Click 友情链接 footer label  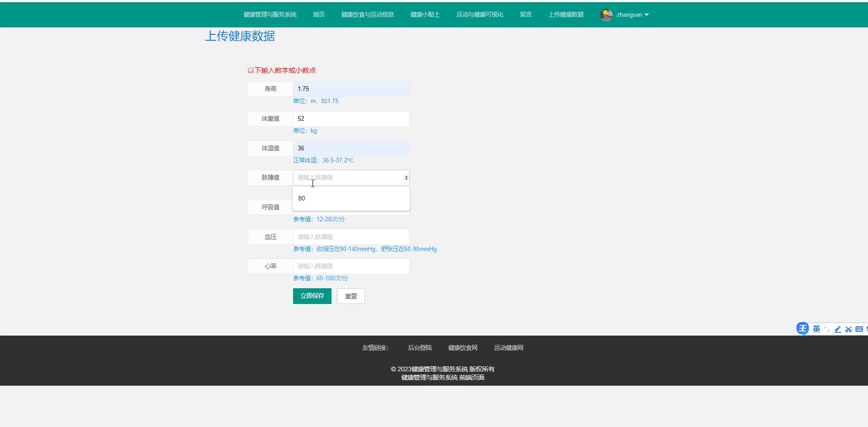pos(375,348)
